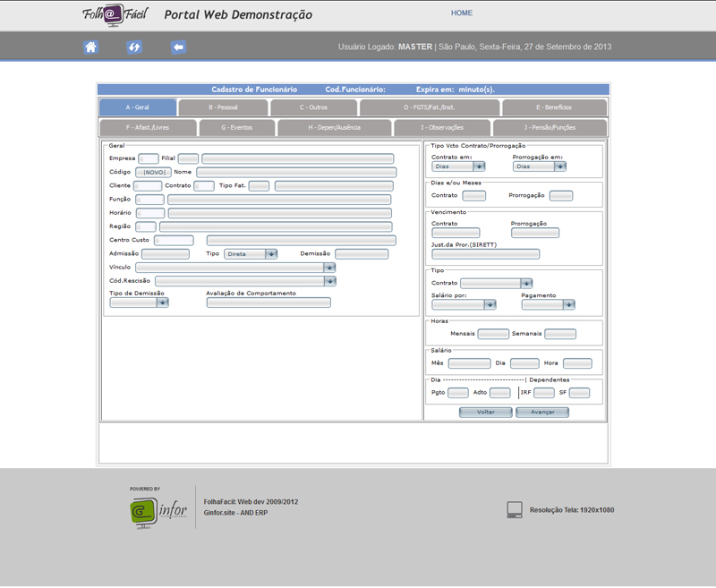This screenshot has height=588, width=716.
Task: Click the monitor resolution icon in footer
Action: [514, 510]
